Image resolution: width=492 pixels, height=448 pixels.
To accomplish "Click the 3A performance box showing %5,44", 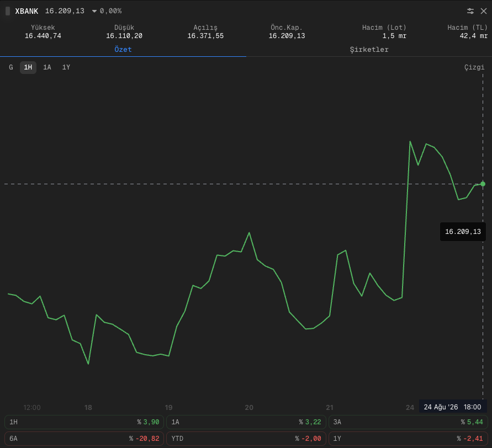I will click(408, 422).
